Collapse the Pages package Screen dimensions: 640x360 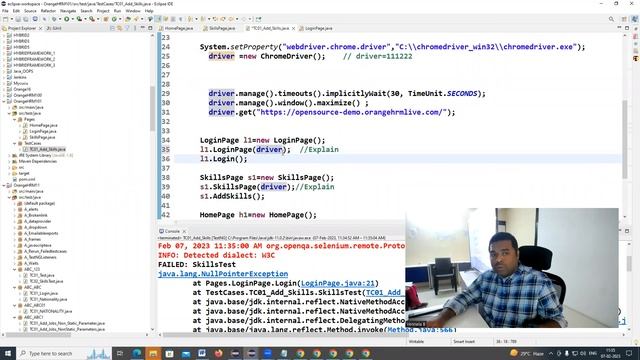coord(15,119)
